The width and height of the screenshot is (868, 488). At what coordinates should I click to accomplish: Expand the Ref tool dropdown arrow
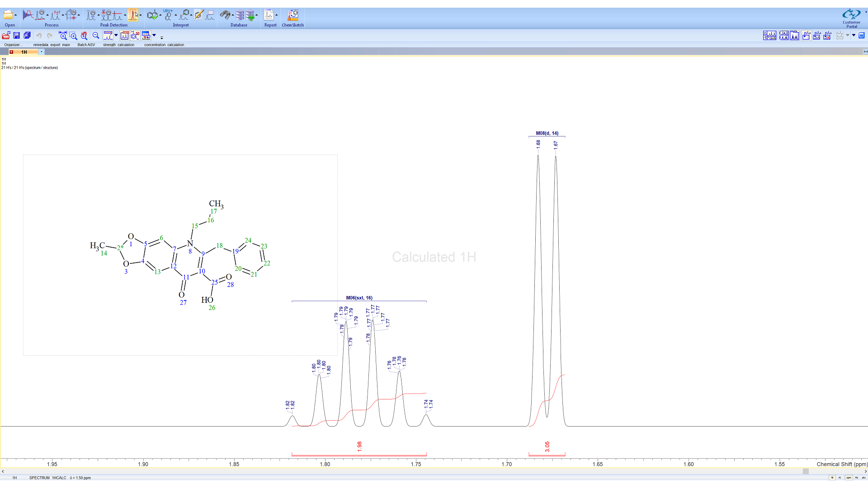(x=63, y=15)
